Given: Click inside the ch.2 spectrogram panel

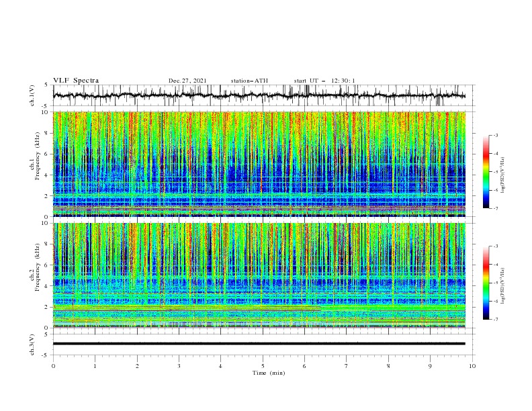Looking at the screenshot, I should [x=259, y=275].
